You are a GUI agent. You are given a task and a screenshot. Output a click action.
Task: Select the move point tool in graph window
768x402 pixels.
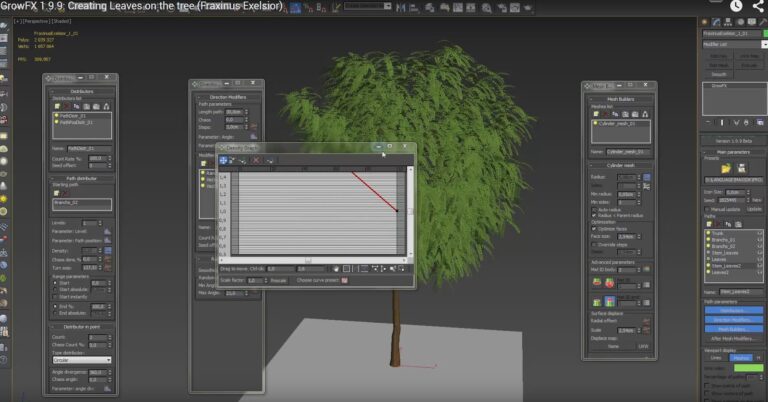point(223,160)
